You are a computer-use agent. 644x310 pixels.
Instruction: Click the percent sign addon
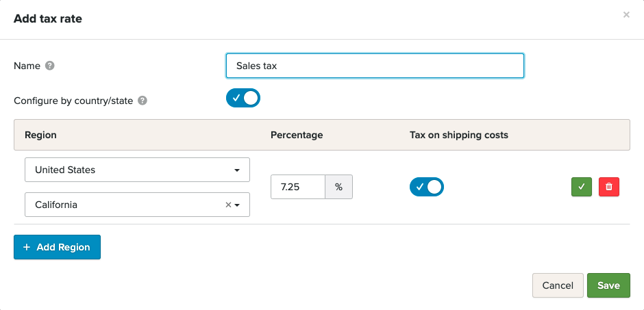pos(338,187)
